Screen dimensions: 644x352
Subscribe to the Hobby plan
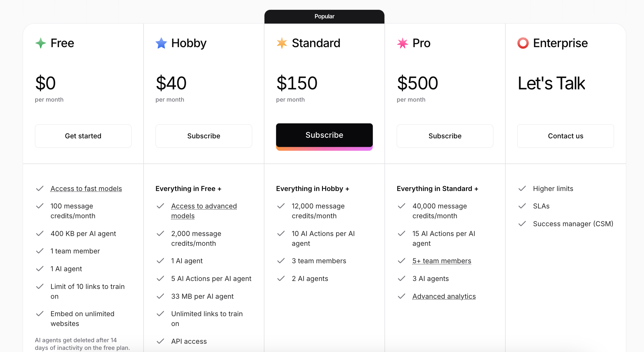coord(204,136)
